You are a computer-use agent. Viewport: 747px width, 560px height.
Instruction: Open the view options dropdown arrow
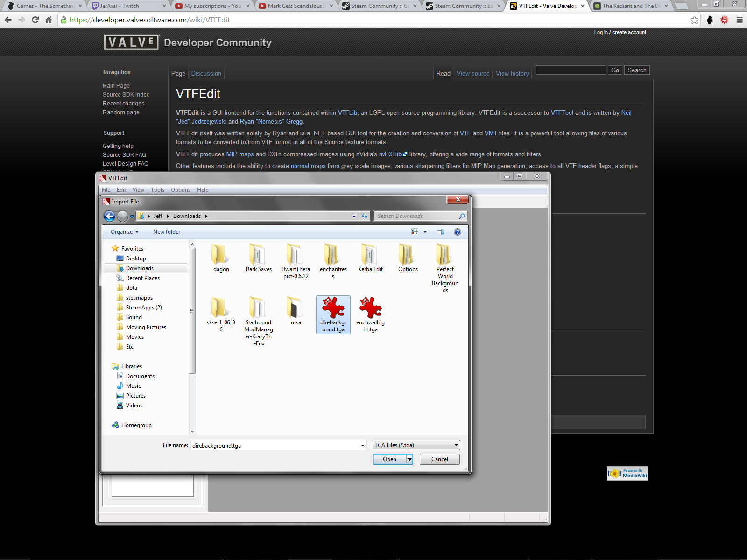(x=425, y=232)
